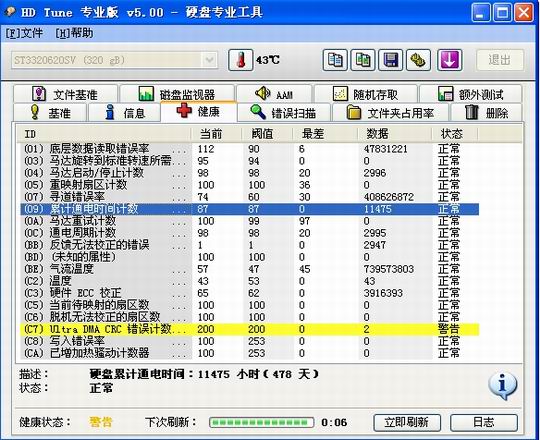Click the 当前 column header
This screenshot has width=540, height=440.
point(216,134)
